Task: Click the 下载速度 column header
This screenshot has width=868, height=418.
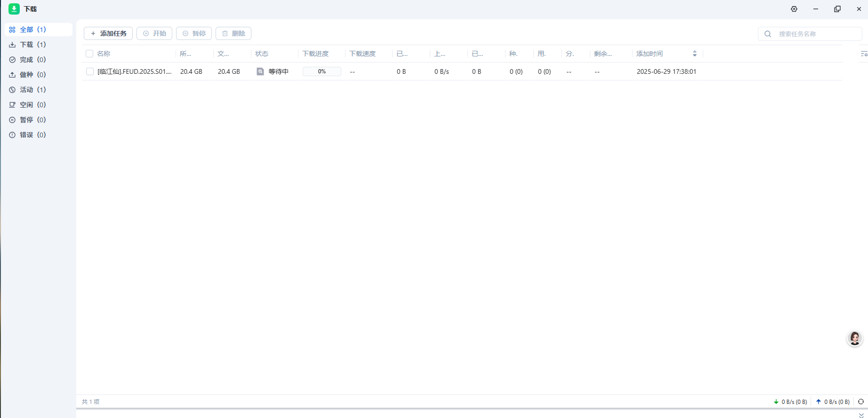Action: click(x=362, y=54)
